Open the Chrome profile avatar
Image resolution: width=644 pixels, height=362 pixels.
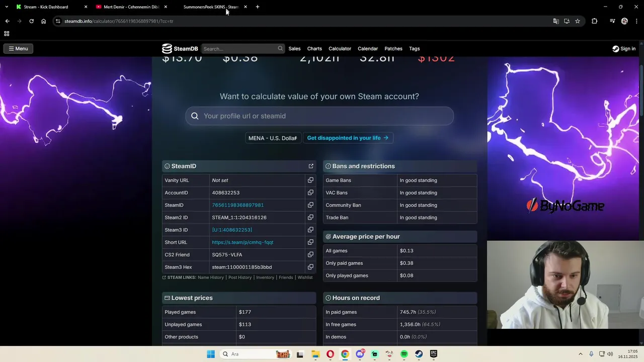(624, 21)
